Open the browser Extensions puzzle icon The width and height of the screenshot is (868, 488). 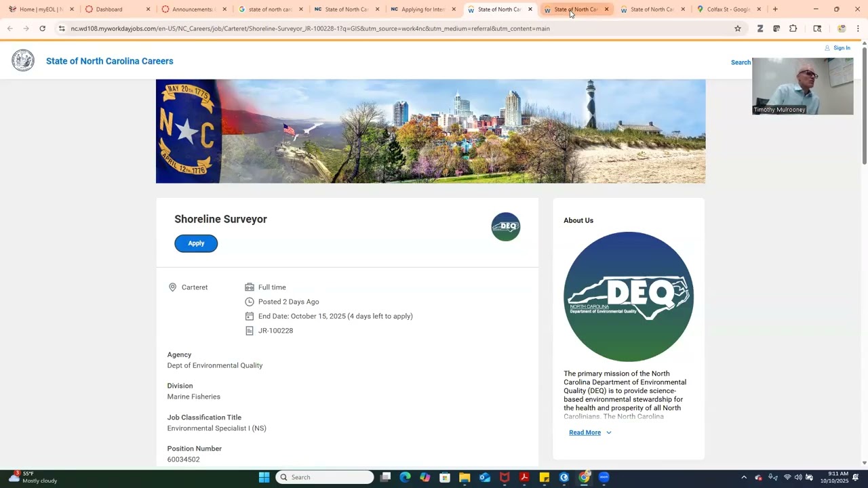793,28
